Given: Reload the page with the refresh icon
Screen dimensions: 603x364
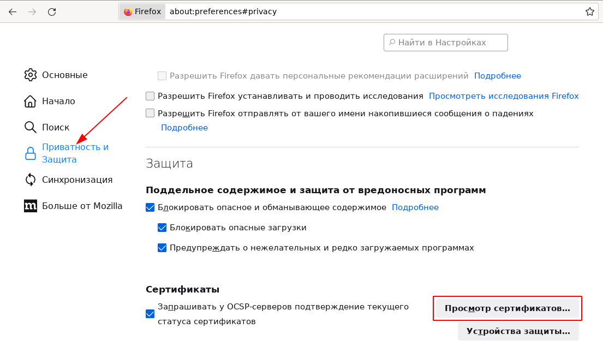Looking at the screenshot, I should [52, 12].
